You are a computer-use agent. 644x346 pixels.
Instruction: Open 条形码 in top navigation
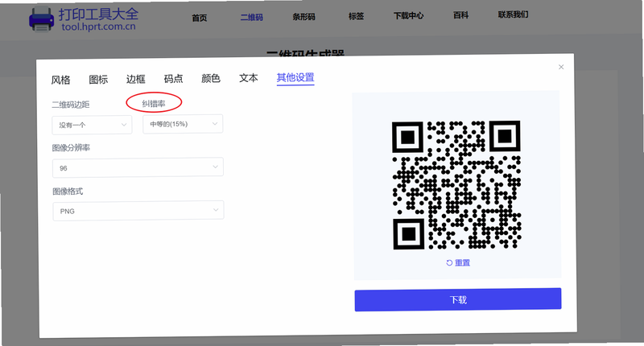(x=303, y=17)
